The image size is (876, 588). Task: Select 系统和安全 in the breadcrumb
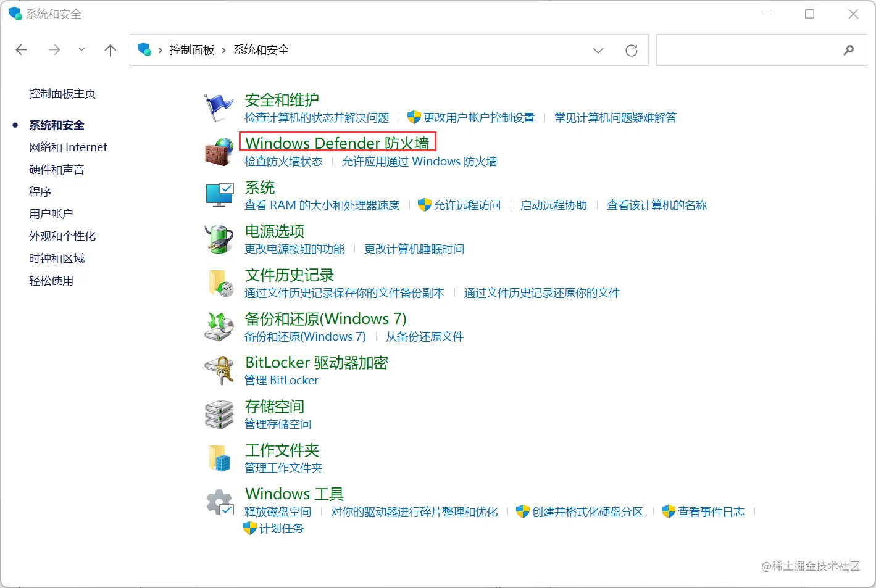(x=261, y=50)
